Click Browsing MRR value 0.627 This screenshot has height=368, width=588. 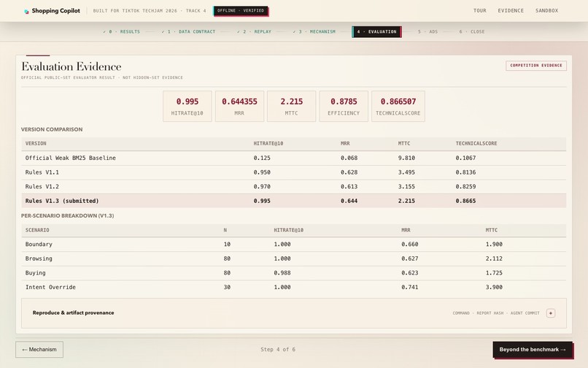409,258
